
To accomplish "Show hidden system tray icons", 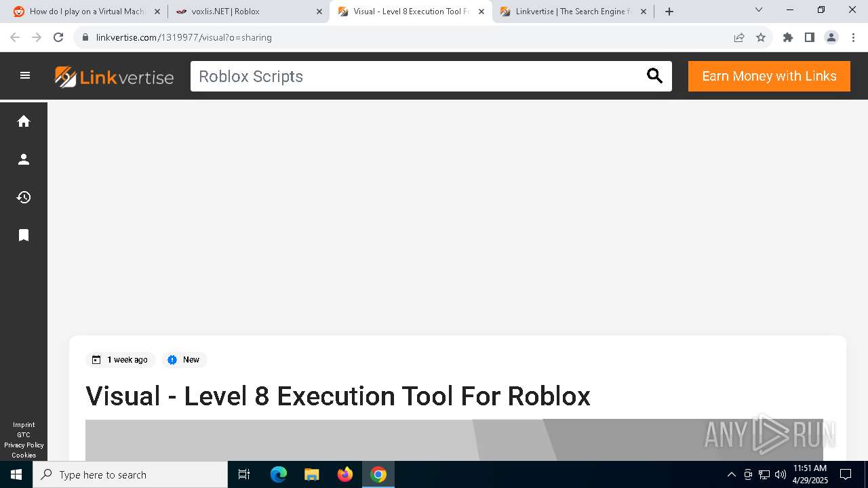I will tap(731, 474).
